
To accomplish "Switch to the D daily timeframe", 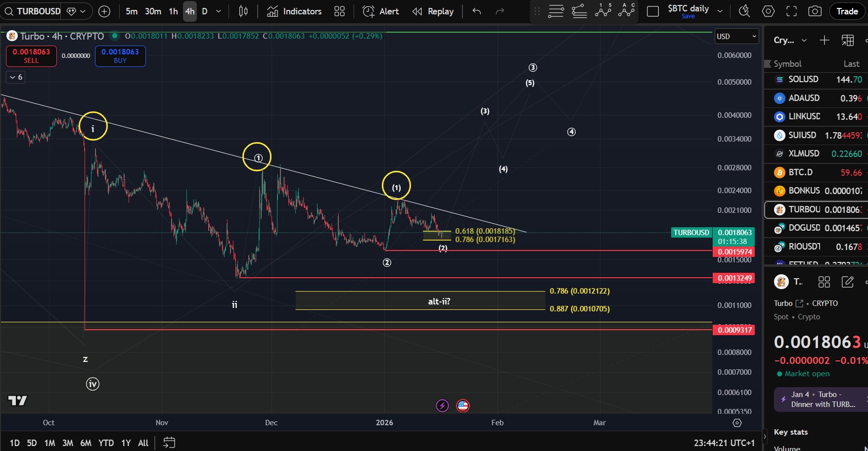I will point(205,11).
